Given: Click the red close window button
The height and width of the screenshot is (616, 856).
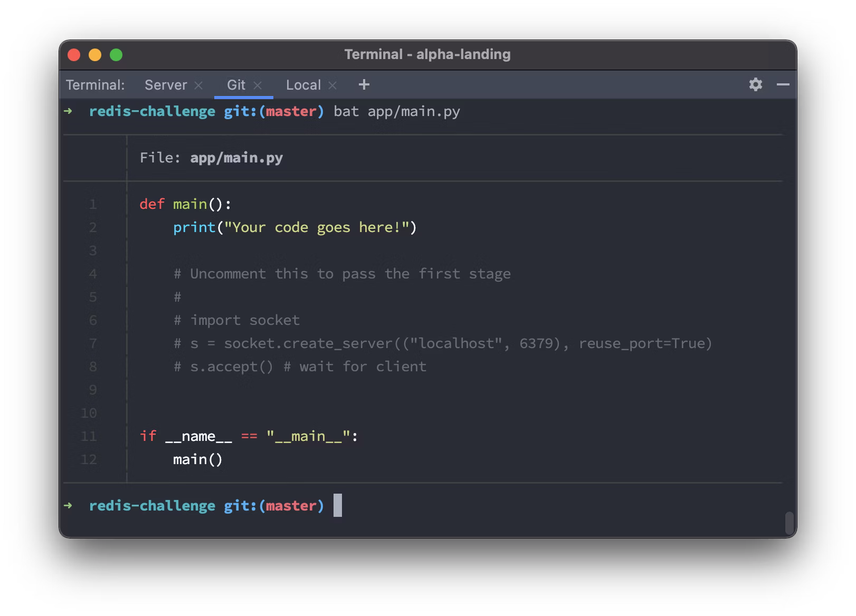Looking at the screenshot, I should pyautogui.click(x=74, y=55).
